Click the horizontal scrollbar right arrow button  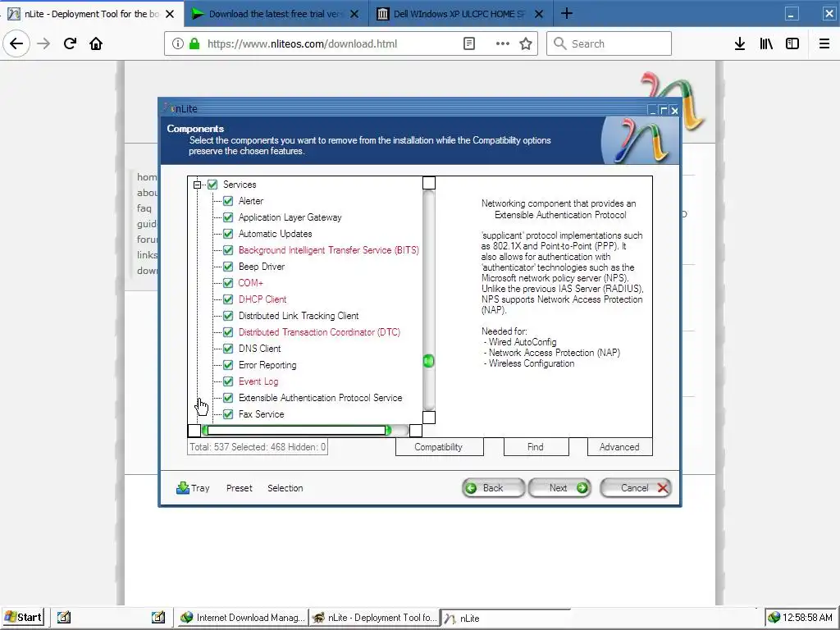[416, 430]
